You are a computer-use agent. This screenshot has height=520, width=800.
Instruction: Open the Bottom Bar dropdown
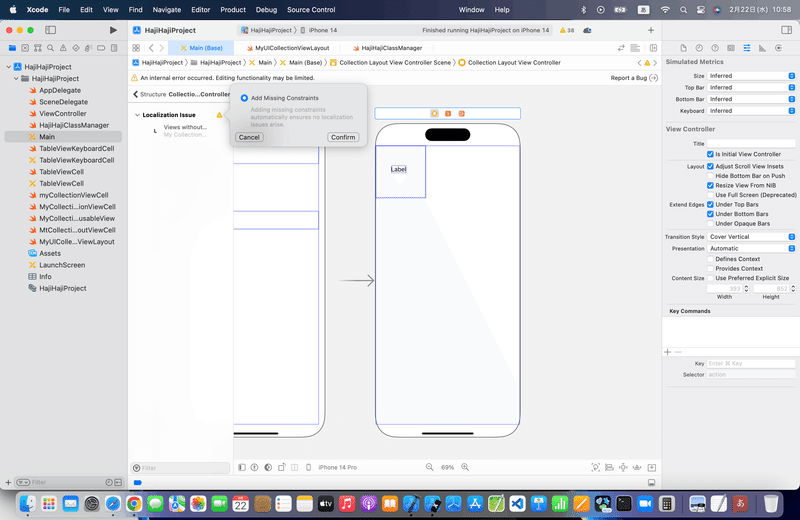coord(751,100)
